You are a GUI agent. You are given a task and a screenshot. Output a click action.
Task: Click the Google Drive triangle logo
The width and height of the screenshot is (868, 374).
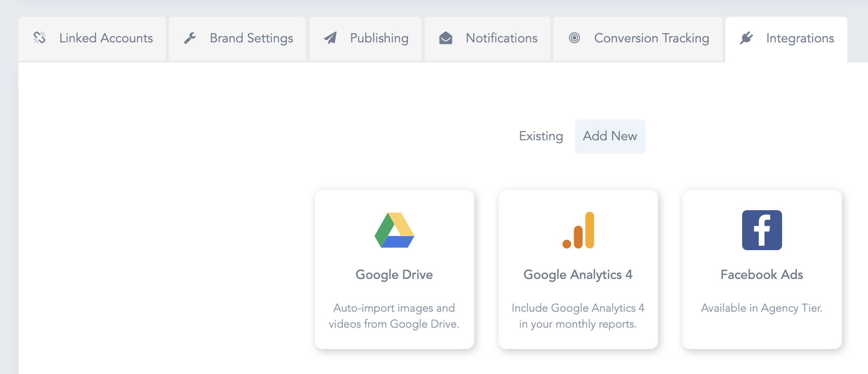pyautogui.click(x=394, y=230)
